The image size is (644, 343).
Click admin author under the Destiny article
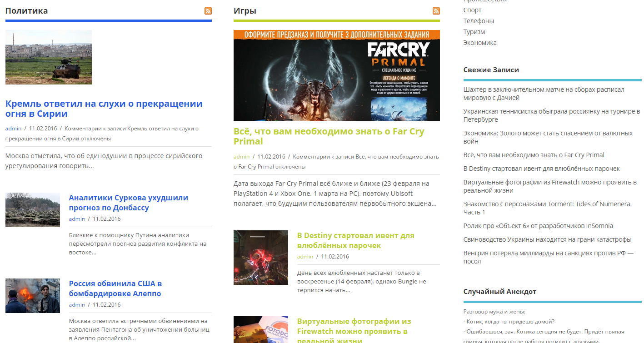point(305,257)
